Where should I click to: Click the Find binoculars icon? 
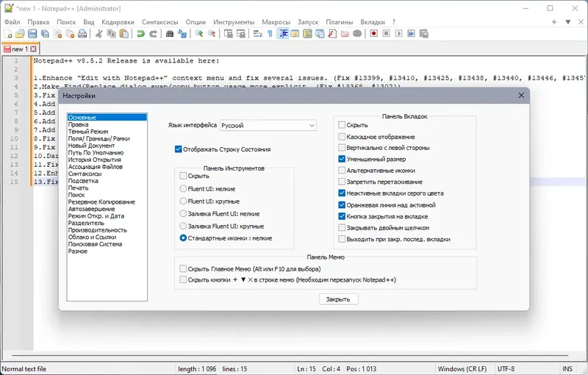click(170, 34)
